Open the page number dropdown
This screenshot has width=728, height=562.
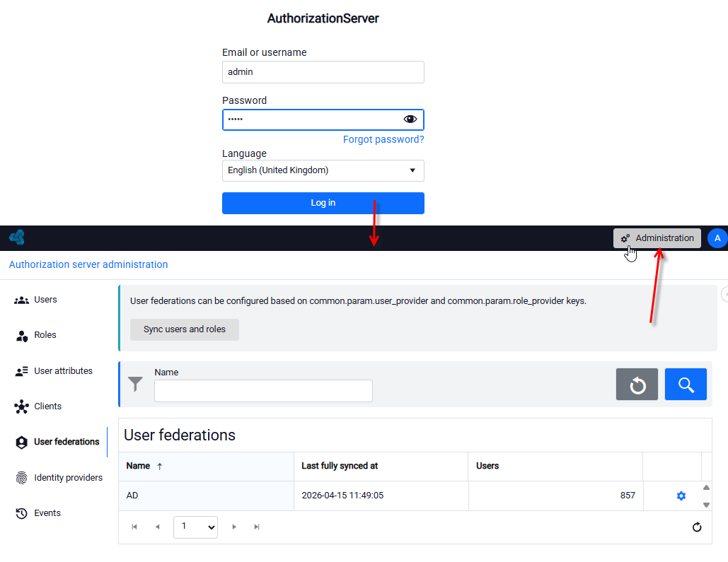(195, 527)
